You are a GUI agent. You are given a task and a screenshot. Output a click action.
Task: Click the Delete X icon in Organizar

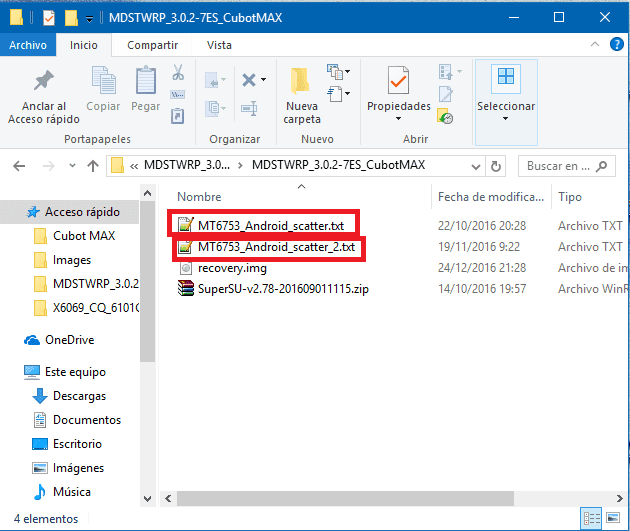point(249,80)
